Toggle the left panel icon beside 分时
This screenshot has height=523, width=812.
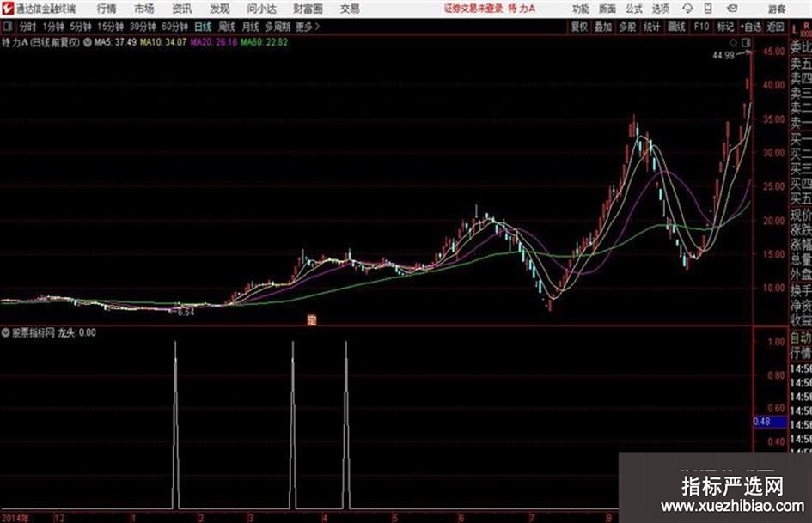coord(8,27)
